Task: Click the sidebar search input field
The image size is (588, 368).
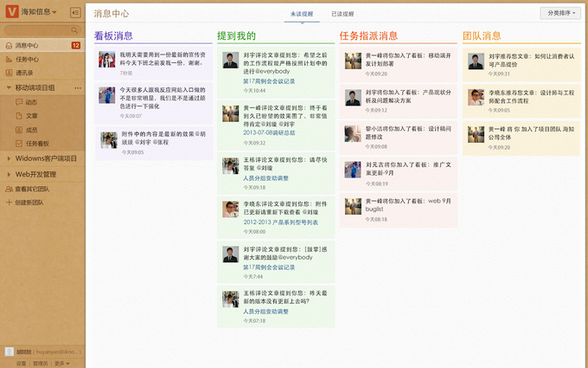Action: click(x=42, y=30)
